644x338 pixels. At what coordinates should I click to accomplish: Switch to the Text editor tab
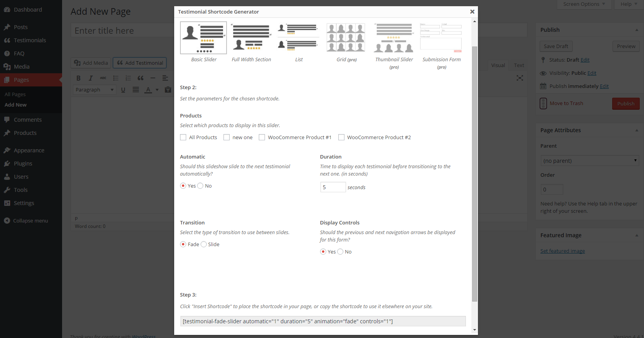pyautogui.click(x=519, y=65)
